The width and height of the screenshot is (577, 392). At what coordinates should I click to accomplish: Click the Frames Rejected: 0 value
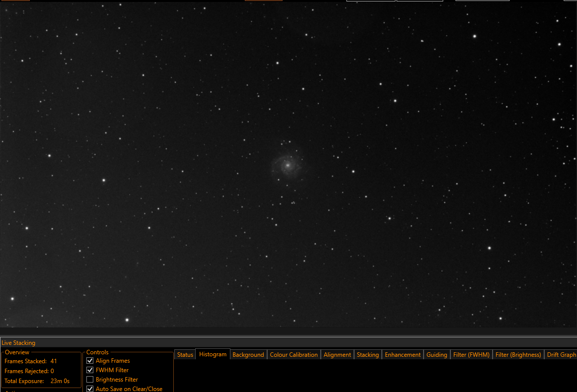(52, 371)
